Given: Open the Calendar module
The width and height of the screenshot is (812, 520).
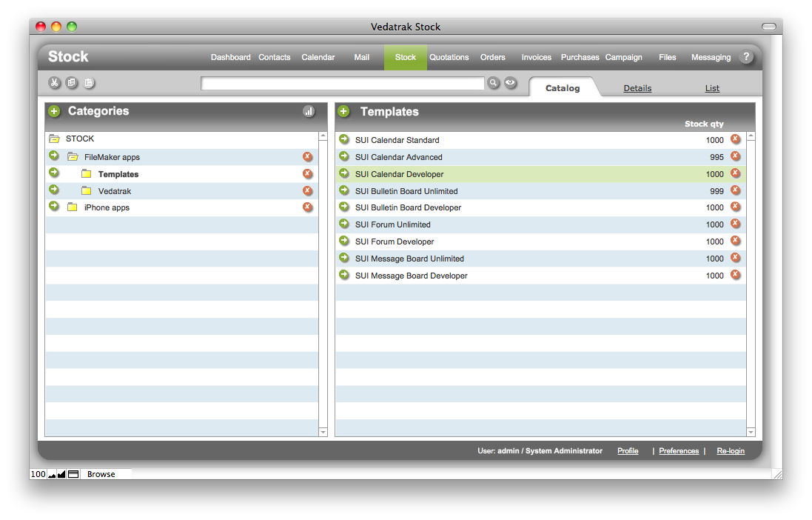Looking at the screenshot, I should point(318,57).
